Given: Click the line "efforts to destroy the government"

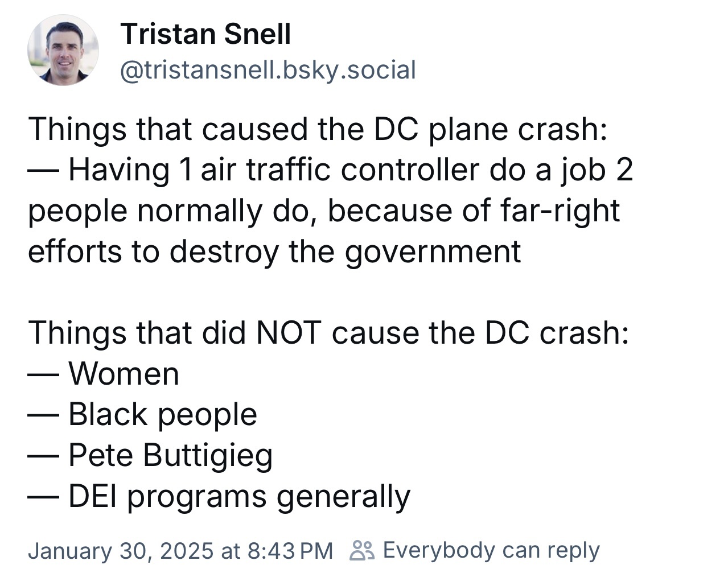Looking at the screenshot, I should [x=274, y=251].
